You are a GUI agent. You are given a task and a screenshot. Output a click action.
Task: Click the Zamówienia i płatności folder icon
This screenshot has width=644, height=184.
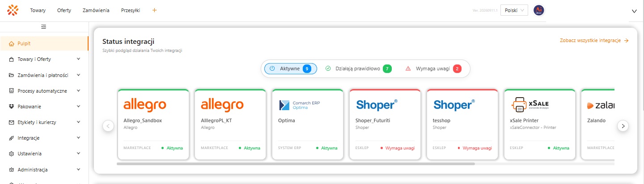(12, 75)
